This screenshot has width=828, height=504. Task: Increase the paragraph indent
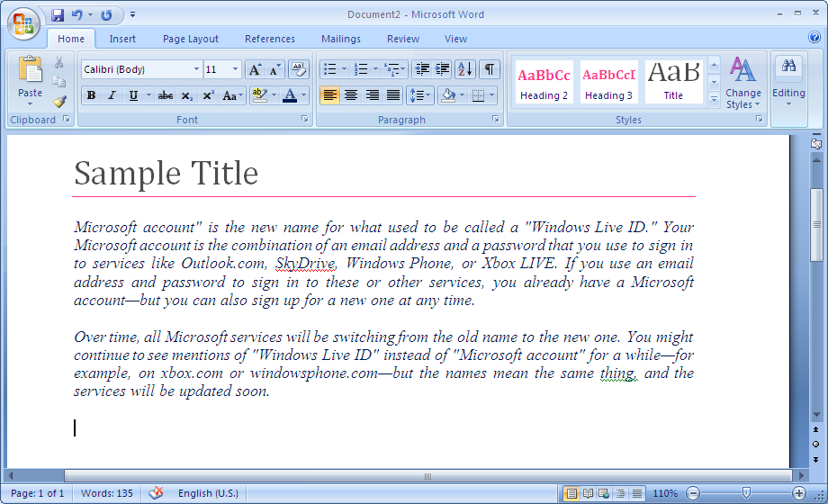(x=443, y=69)
